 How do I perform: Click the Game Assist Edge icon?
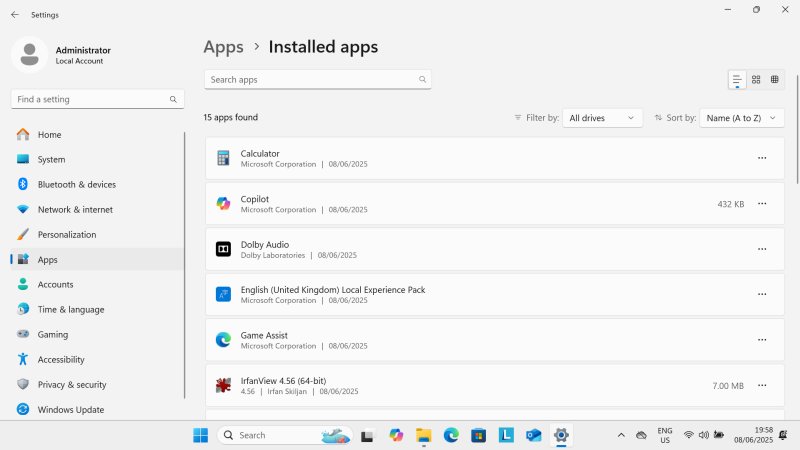pyautogui.click(x=223, y=340)
